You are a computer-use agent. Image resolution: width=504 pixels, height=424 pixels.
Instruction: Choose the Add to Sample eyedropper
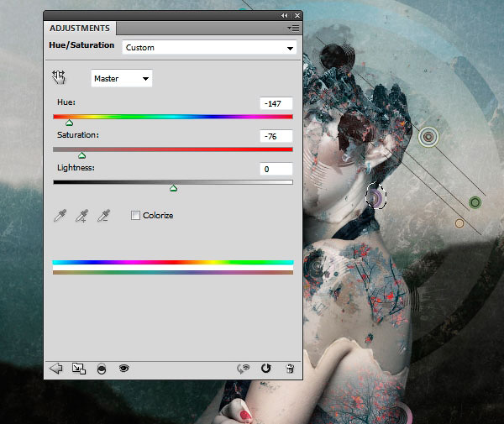click(x=81, y=216)
